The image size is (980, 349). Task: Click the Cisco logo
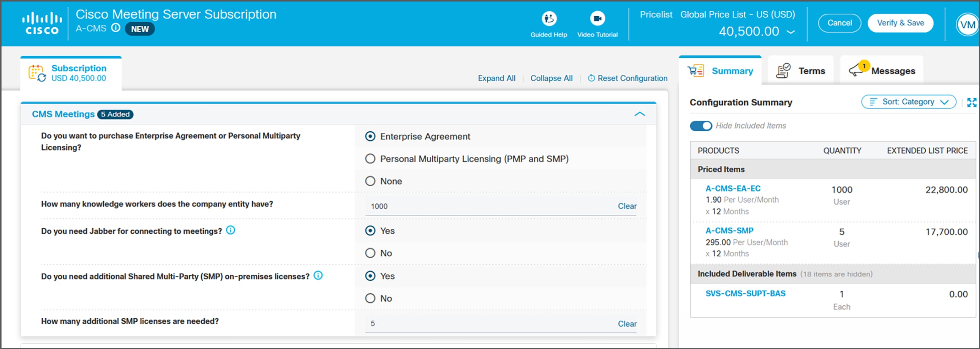tap(42, 23)
